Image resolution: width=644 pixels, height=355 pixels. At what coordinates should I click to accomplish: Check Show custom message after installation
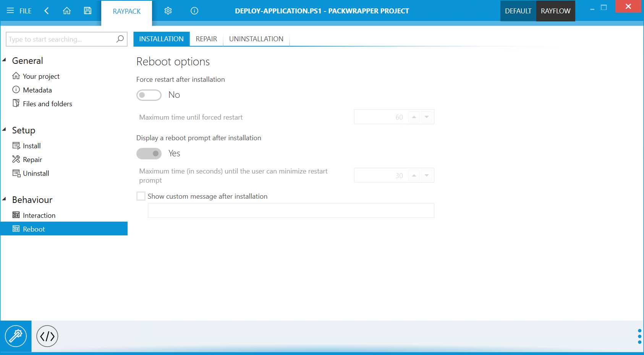point(141,196)
